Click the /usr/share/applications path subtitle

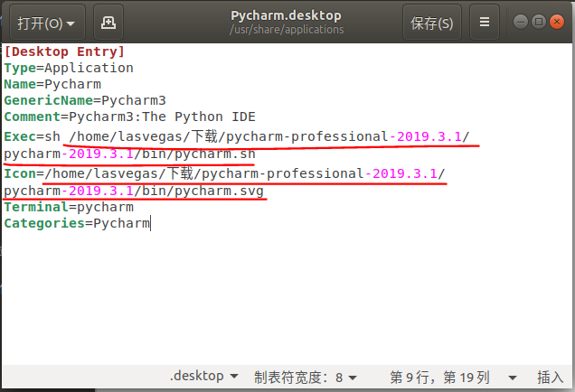(287, 29)
